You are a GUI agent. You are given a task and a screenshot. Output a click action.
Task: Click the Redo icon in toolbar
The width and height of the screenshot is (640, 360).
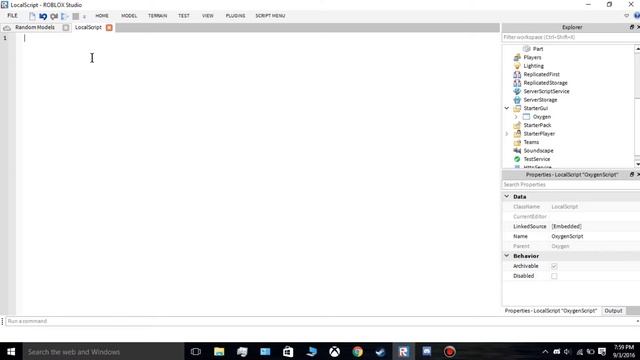pos(54,16)
